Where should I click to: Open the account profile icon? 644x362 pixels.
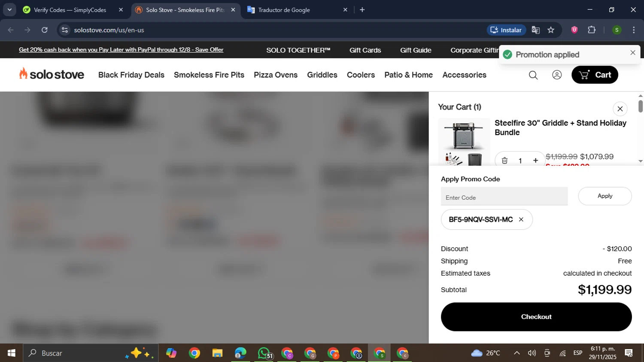click(557, 75)
